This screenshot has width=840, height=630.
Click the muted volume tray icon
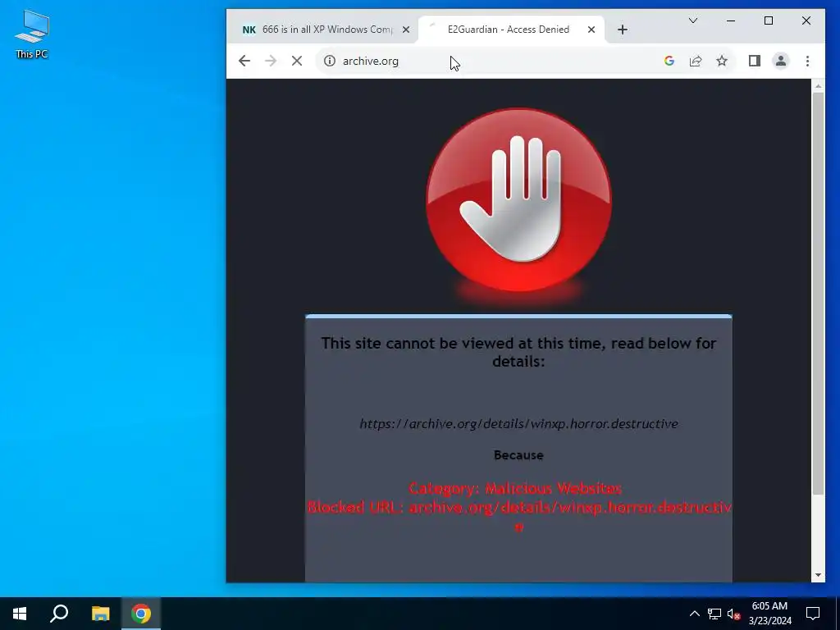point(733,614)
